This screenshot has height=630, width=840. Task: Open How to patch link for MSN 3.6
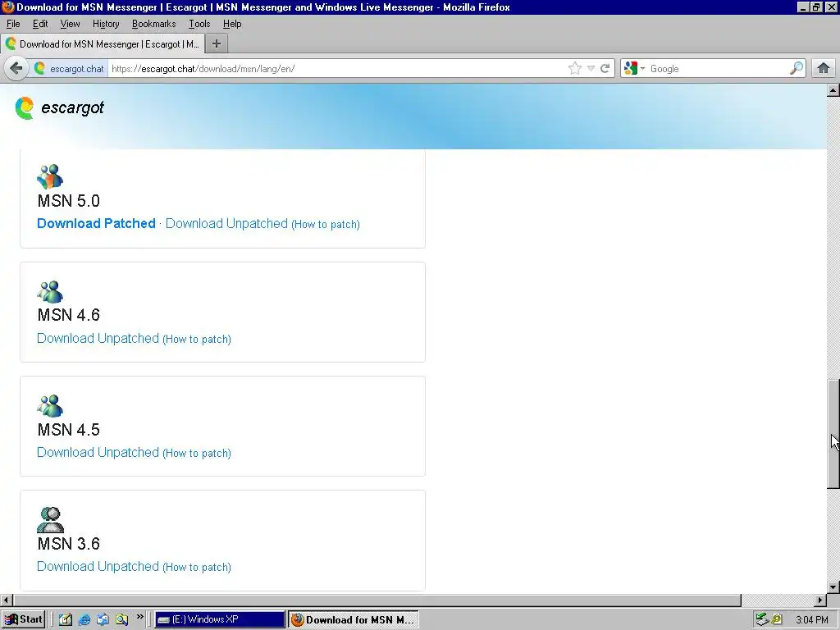point(197,568)
